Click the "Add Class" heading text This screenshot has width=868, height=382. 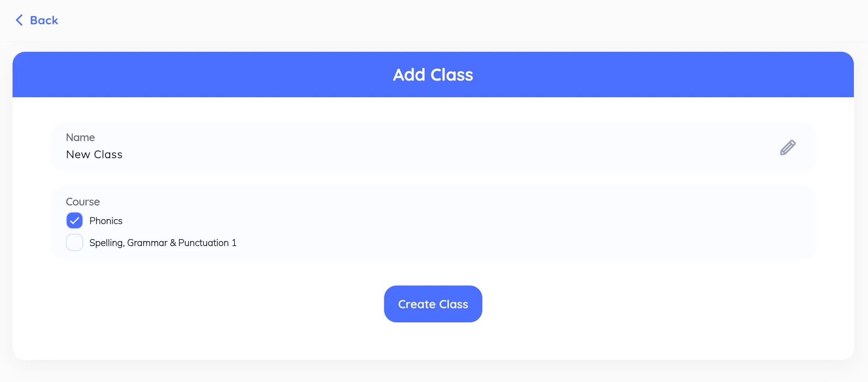click(433, 75)
